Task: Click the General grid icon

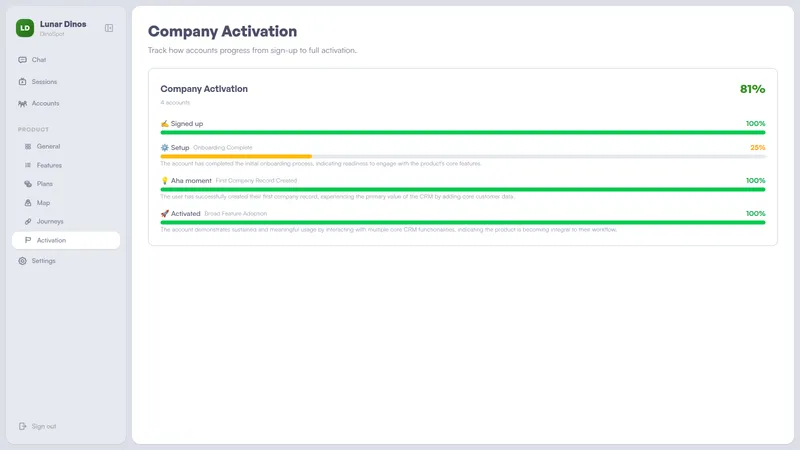Action: [x=28, y=146]
